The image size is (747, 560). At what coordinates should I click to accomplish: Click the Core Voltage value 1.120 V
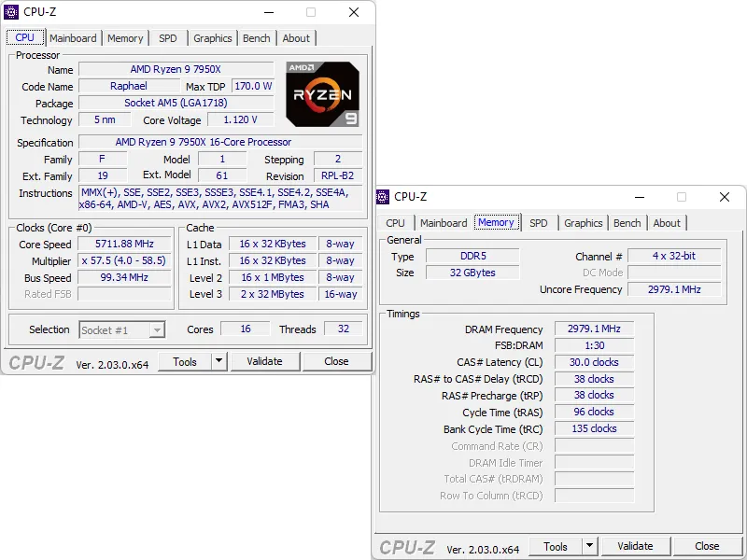pos(241,119)
